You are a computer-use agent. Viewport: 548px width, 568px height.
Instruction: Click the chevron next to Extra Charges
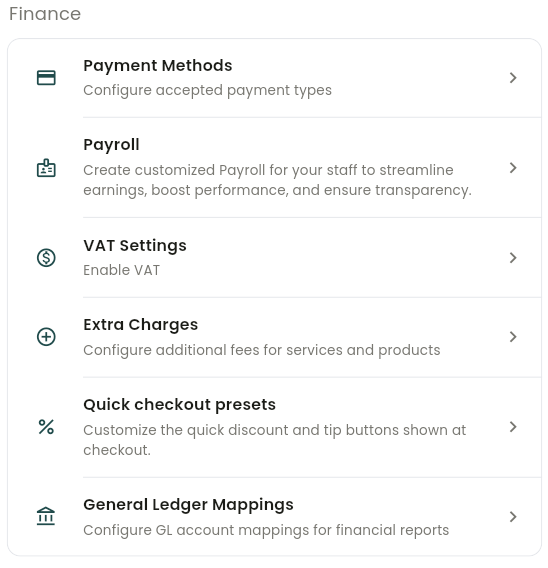tap(513, 337)
